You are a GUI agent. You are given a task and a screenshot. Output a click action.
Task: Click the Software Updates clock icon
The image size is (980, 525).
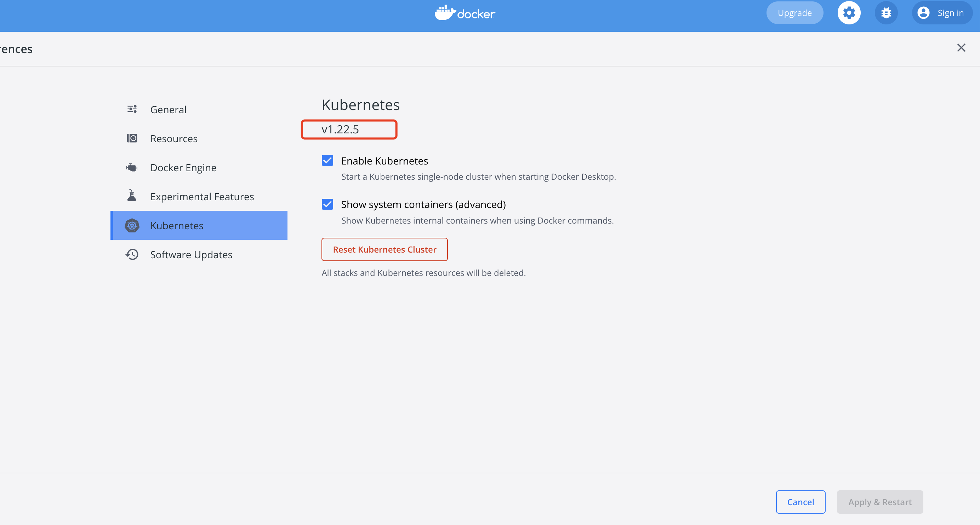132,254
